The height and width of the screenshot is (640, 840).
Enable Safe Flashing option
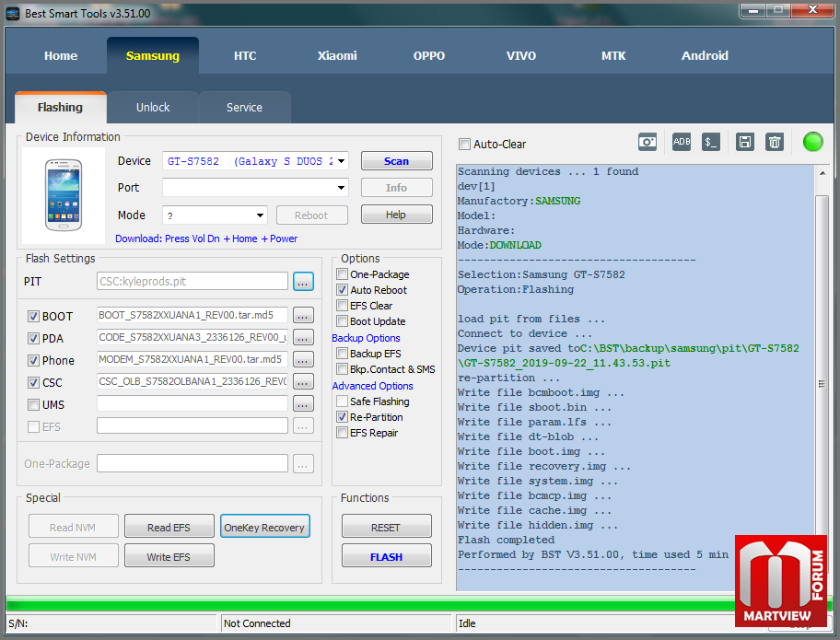click(x=343, y=401)
